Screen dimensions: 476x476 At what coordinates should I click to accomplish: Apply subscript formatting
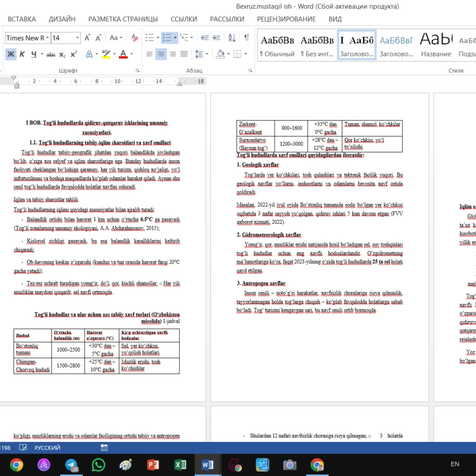[x=63, y=54]
